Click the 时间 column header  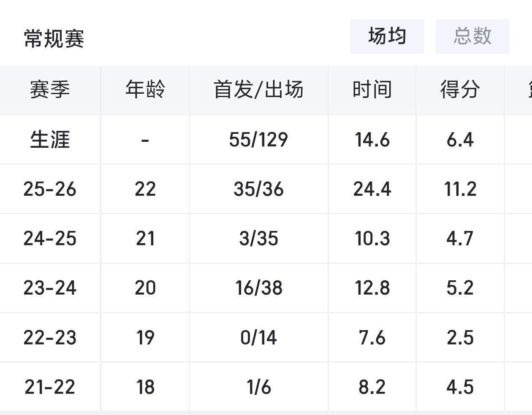point(372,90)
